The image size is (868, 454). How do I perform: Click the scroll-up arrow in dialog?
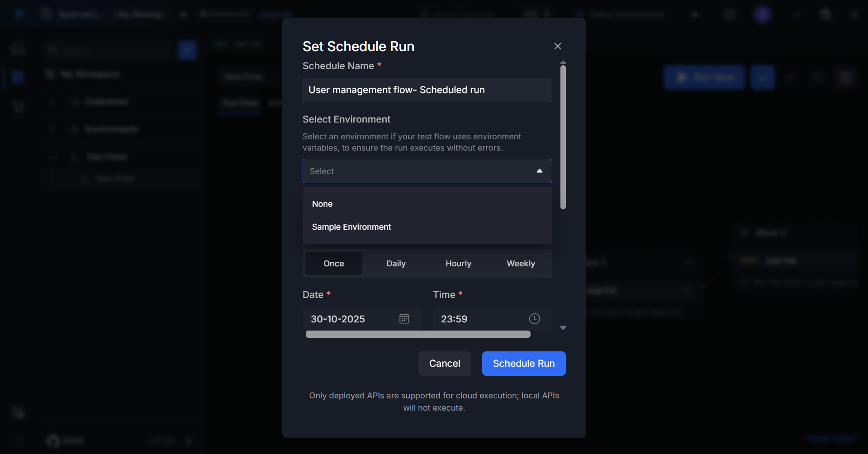point(563,62)
